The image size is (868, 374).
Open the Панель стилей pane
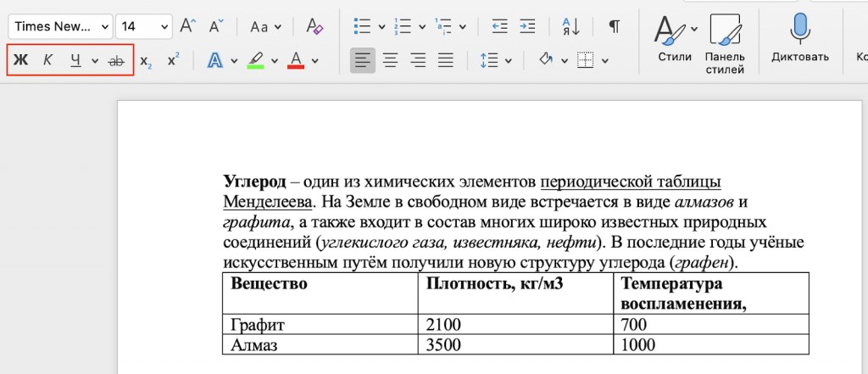725,43
